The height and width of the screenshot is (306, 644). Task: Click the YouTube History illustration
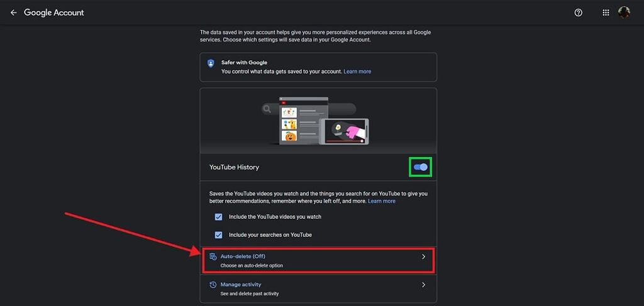pos(316,121)
